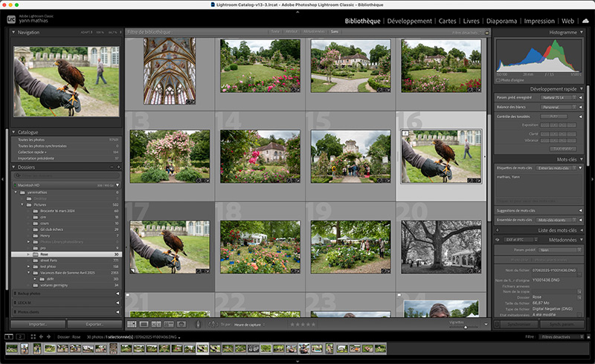
Task: Open the Cartes module
Action: 448,21
